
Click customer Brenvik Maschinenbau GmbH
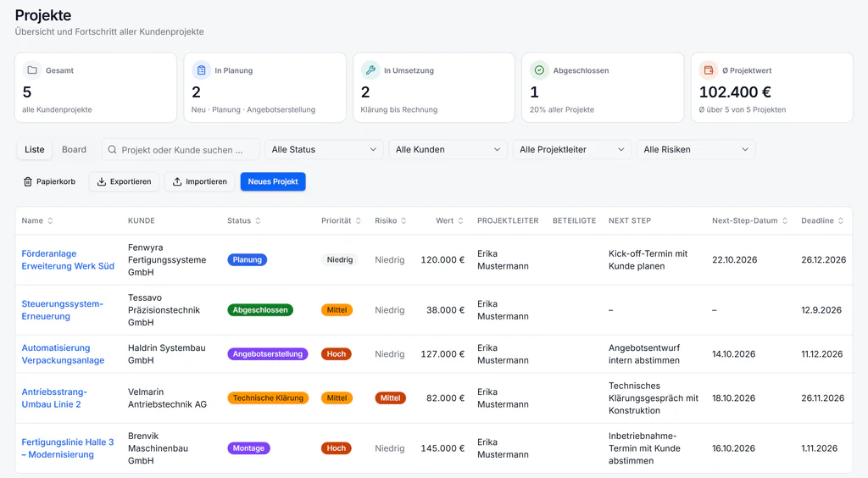pyautogui.click(x=158, y=448)
